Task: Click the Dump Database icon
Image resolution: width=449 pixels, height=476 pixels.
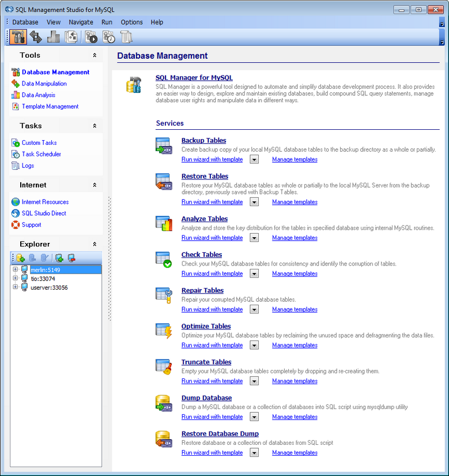Action: pos(164,403)
